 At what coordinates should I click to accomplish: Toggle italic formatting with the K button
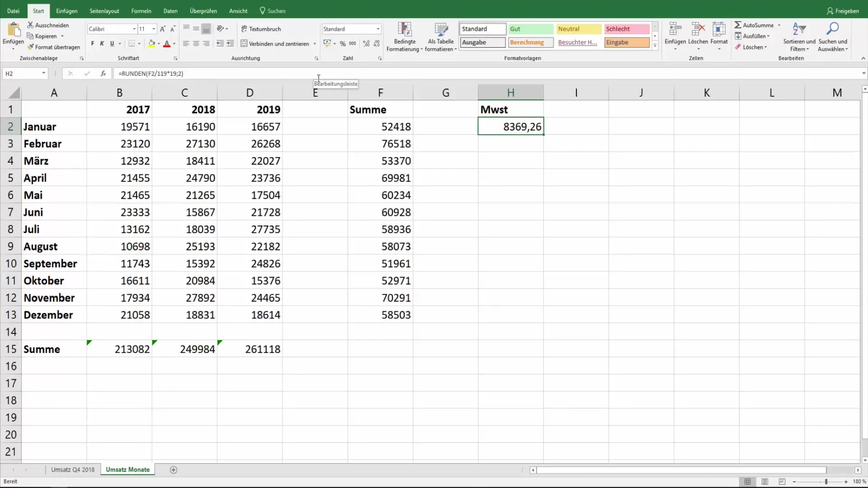click(x=102, y=43)
